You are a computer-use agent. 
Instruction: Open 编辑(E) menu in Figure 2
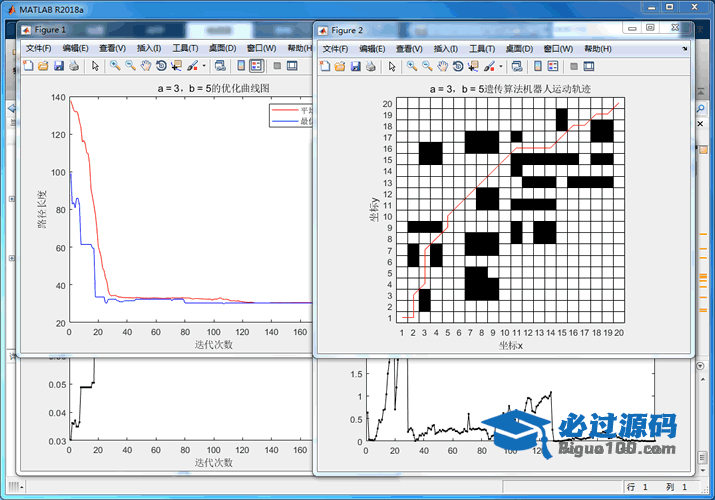point(372,49)
